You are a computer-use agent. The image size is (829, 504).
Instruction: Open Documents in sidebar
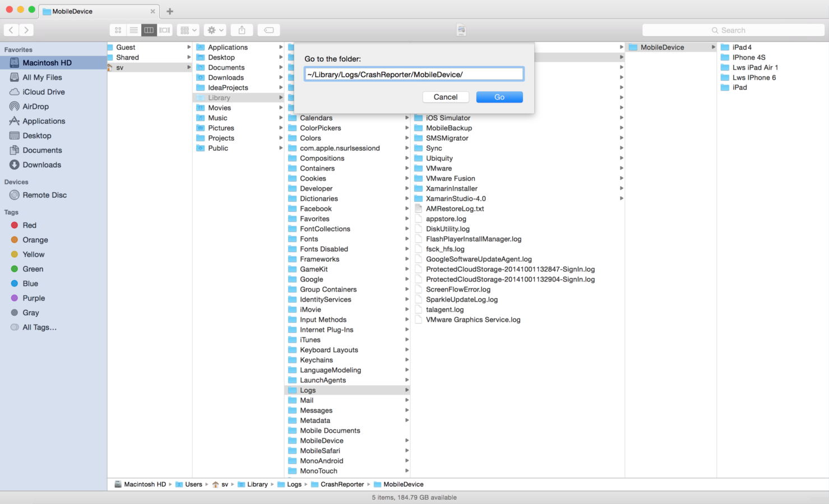[x=42, y=150]
